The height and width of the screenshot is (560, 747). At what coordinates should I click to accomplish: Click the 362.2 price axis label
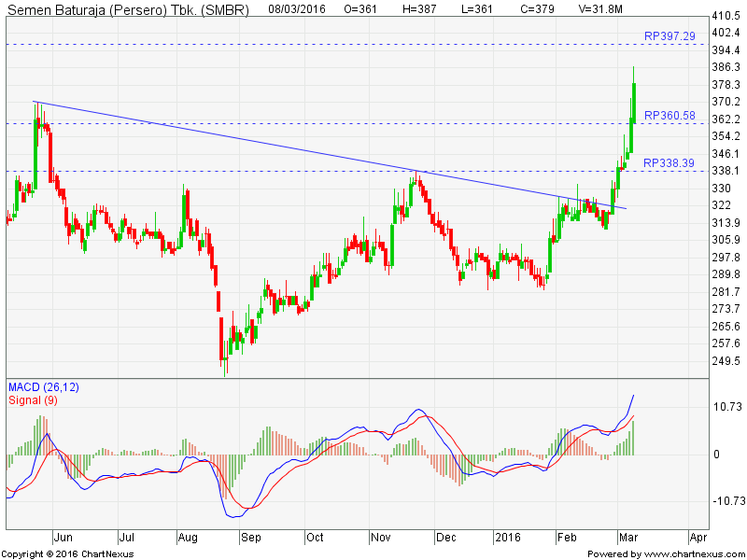pyautogui.click(x=726, y=119)
